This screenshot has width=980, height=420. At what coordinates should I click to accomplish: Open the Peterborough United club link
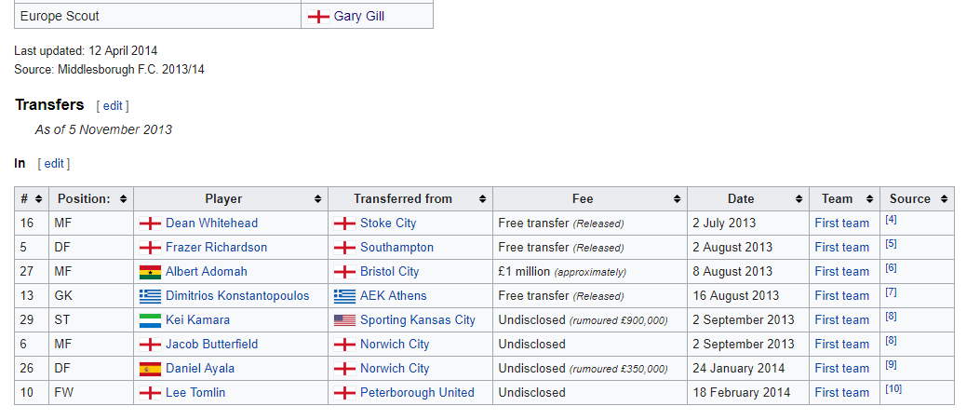click(x=417, y=393)
